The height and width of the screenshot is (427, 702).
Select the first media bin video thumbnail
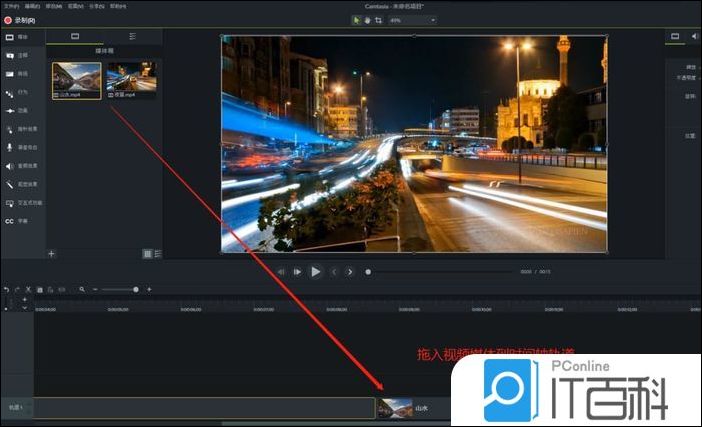[x=77, y=78]
